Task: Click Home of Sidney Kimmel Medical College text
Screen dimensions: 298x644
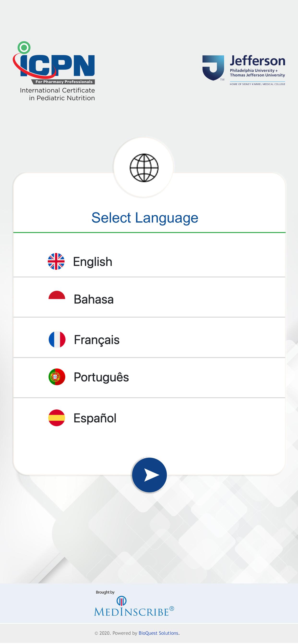Action: (257, 84)
